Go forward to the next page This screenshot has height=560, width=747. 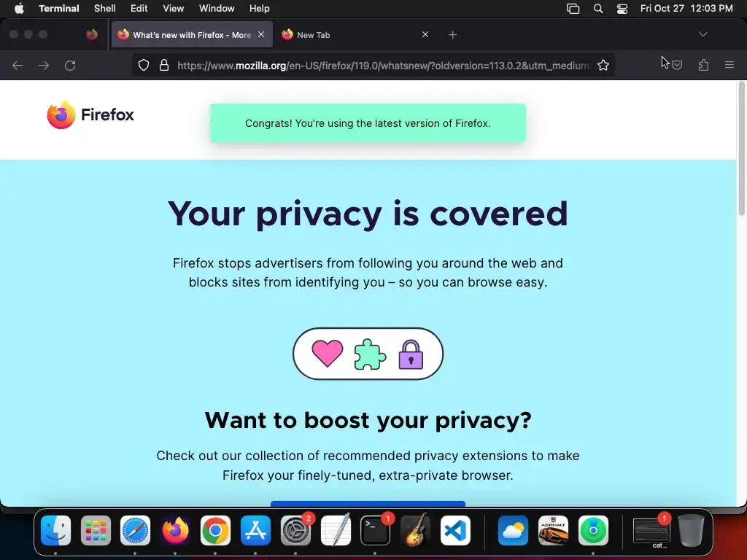[44, 65]
